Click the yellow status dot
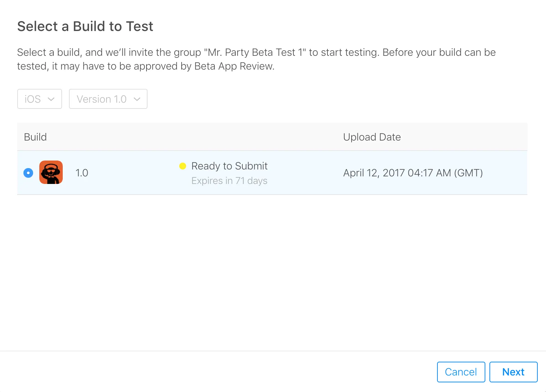The width and height of the screenshot is (546, 392). pos(183,166)
